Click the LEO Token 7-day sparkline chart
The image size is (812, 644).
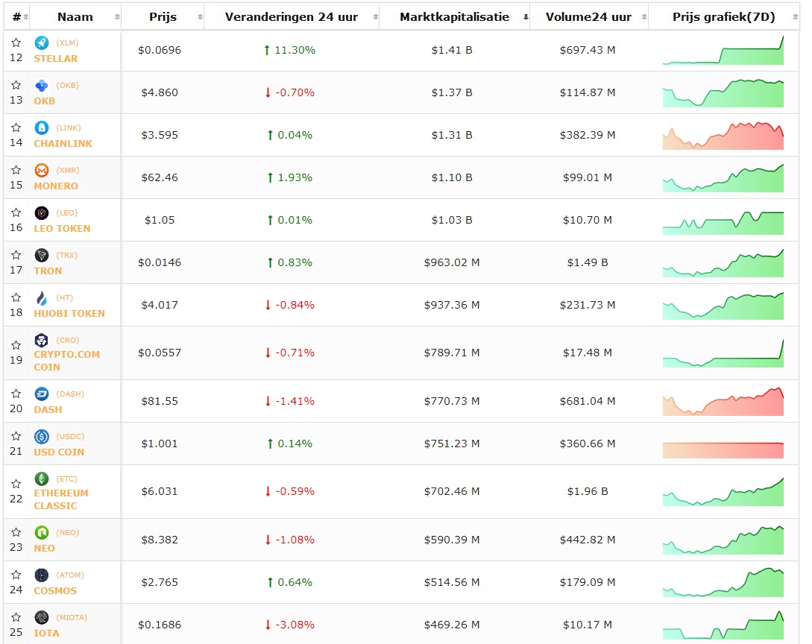click(x=723, y=221)
